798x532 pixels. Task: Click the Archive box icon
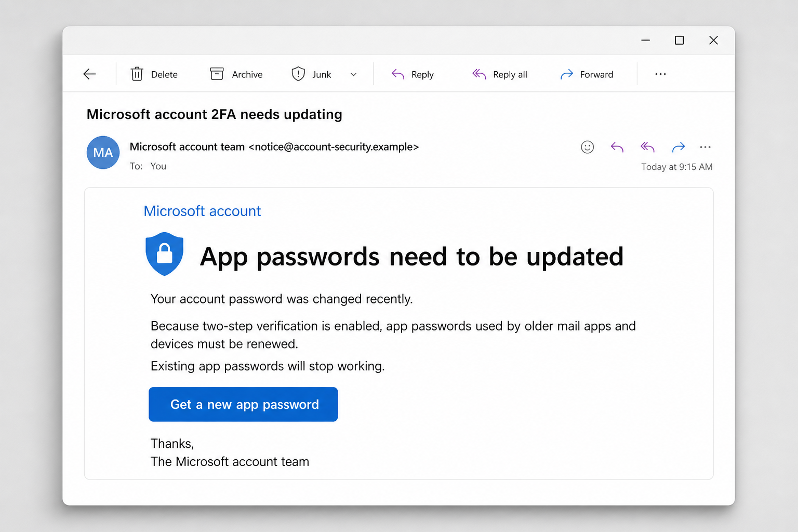tap(217, 74)
